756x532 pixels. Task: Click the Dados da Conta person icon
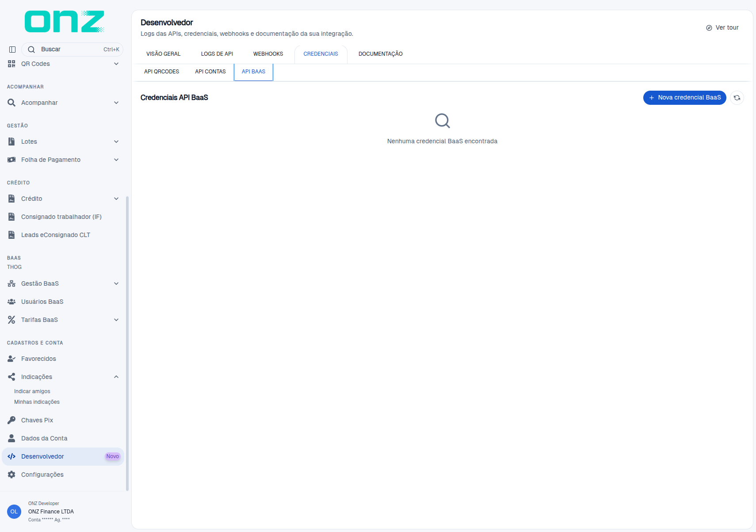11,438
